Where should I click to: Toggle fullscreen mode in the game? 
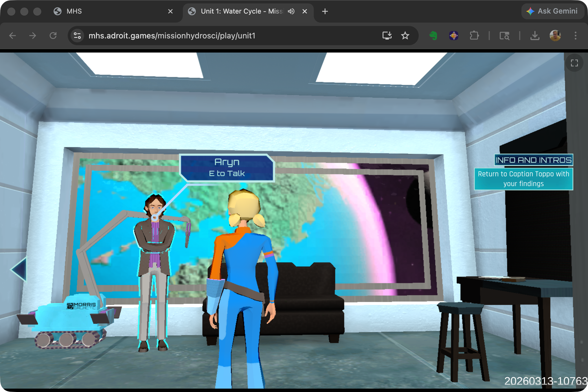click(x=574, y=63)
